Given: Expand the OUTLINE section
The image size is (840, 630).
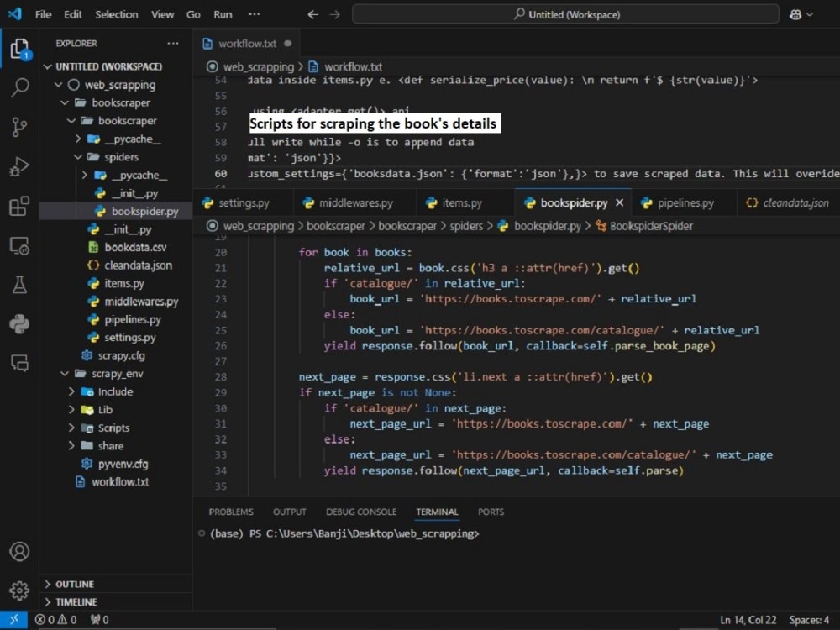Looking at the screenshot, I should click(x=116, y=584).
